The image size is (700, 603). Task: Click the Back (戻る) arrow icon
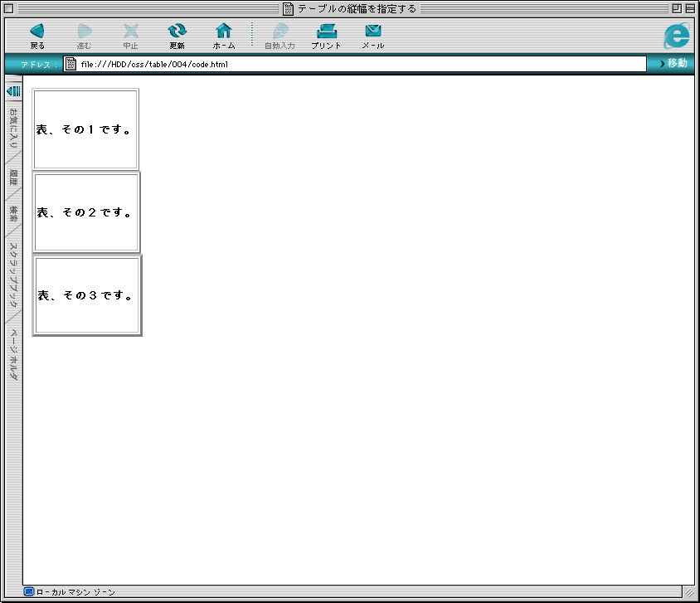click(x=37, y=32)
